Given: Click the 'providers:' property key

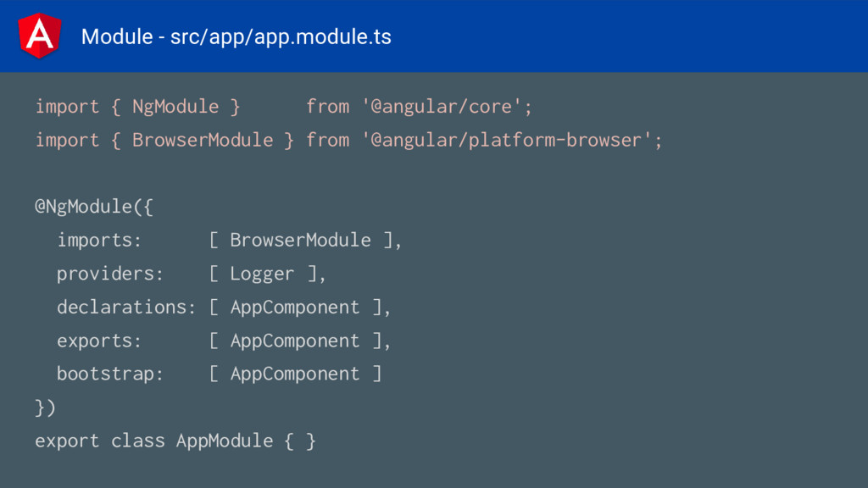Looking at the screenshot, I should click(x=110, y=274).
